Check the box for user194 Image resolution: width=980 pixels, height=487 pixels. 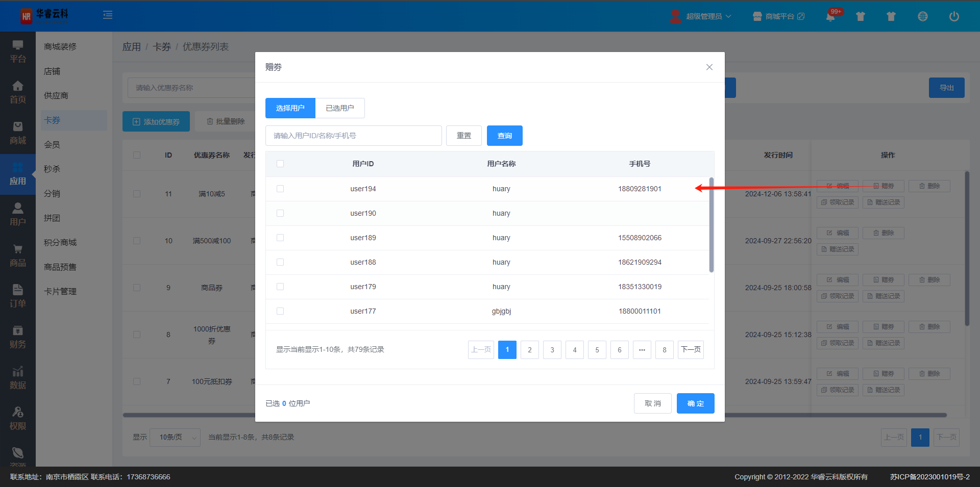pos(280,189)
